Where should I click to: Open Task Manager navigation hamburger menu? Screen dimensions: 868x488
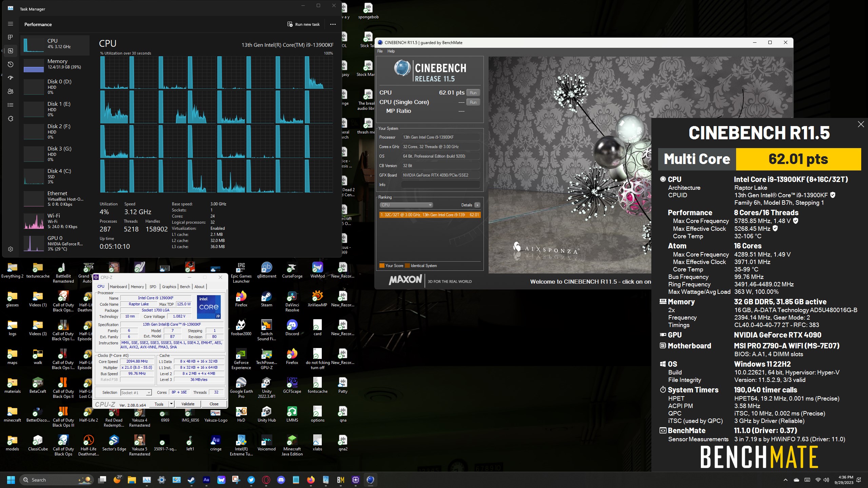coord(11,24)
